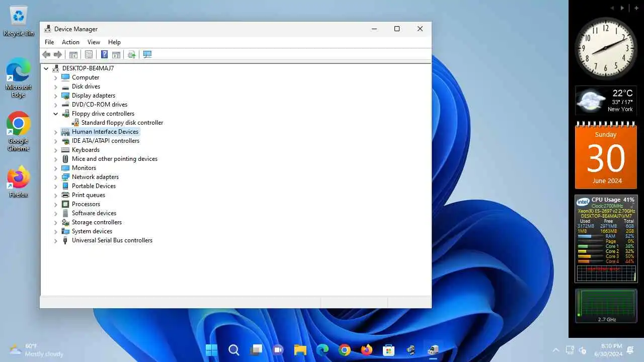
Task: Click the 2.7 GHz meter gadget
Action: pos(606,306)
